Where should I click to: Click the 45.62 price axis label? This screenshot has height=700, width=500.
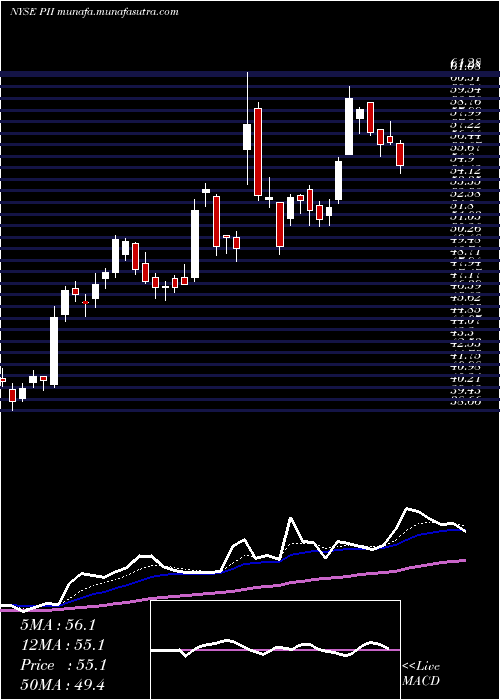465,298
